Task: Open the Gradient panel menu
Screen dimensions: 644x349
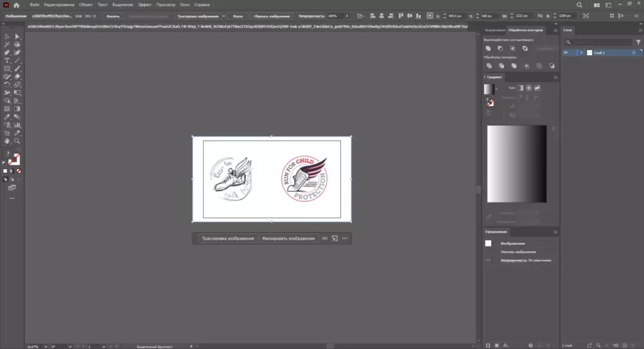Action: pos(556,77)
